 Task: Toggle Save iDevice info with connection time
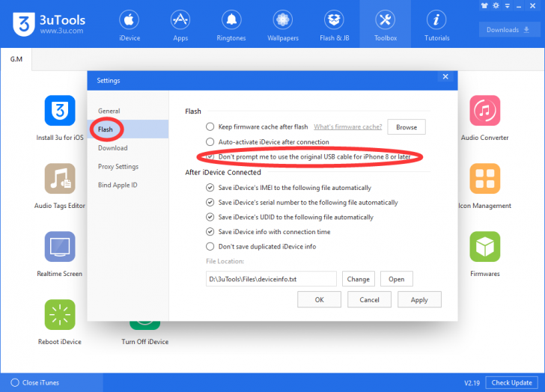pos(210,232)
